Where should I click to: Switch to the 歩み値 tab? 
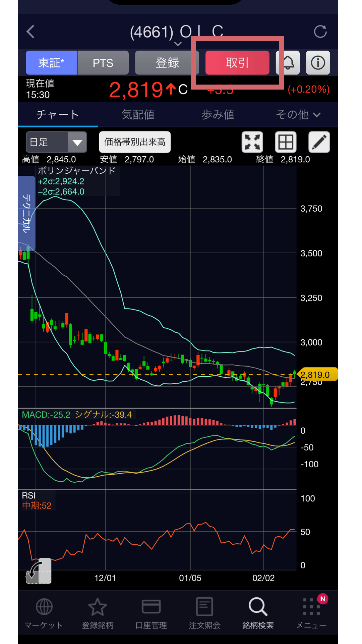click(218, 115)
